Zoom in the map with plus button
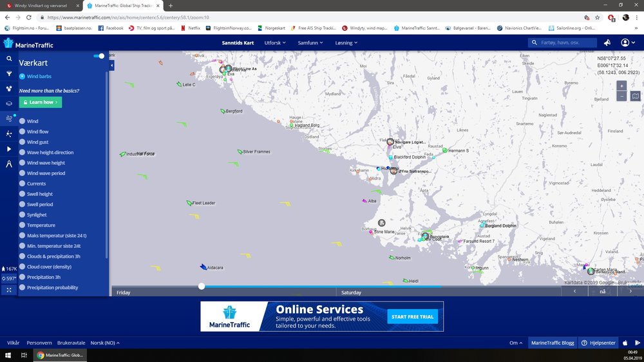This screenshot has width=644, height=362. click(621, 86)
